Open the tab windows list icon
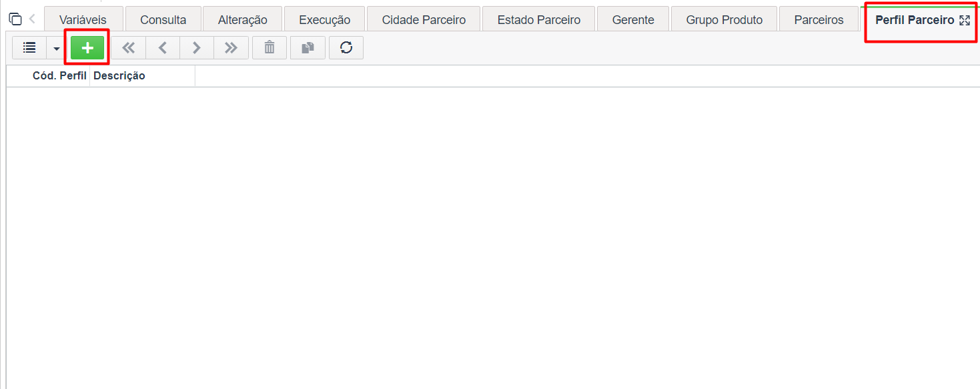980x389 pixels. pos(15,19)
